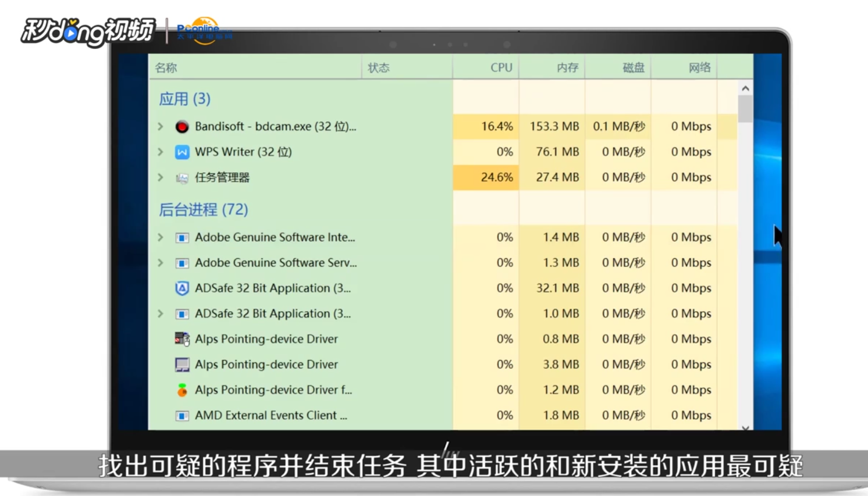
Task: Select the 应用 (3) group header
Action: coord(184,99)
